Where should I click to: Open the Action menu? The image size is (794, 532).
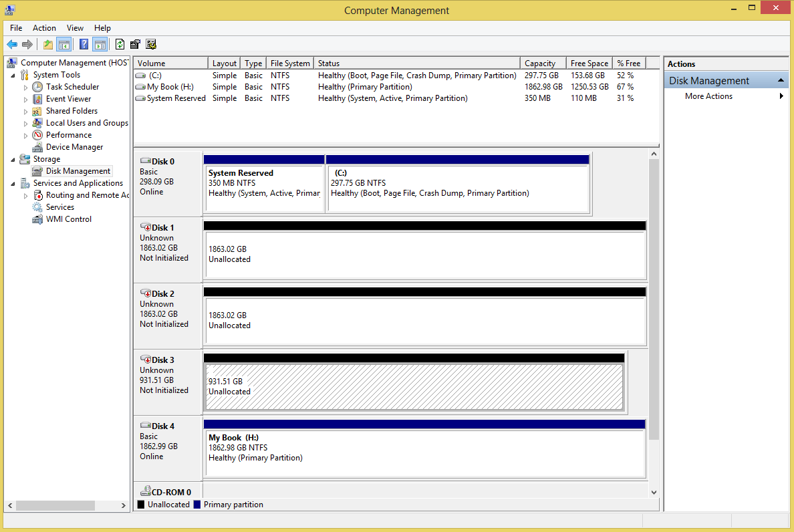tap(45, 28)
